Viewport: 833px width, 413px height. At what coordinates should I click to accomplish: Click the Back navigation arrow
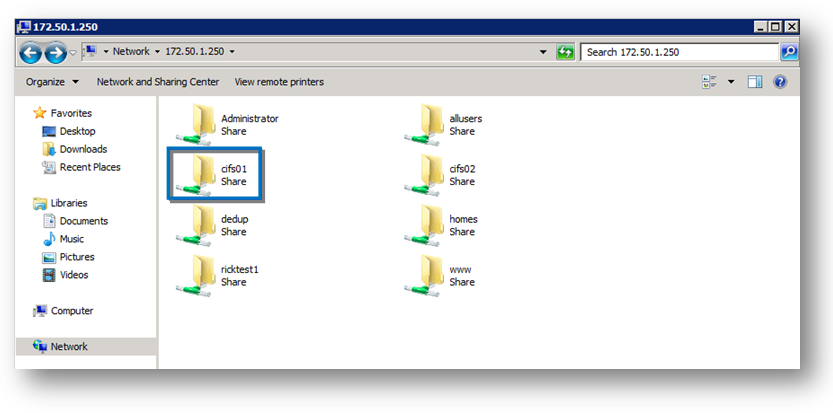[30, 52]
